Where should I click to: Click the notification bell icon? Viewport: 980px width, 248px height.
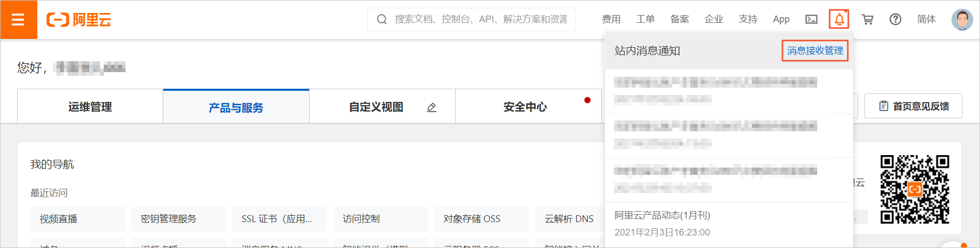[x=839, y=19]
